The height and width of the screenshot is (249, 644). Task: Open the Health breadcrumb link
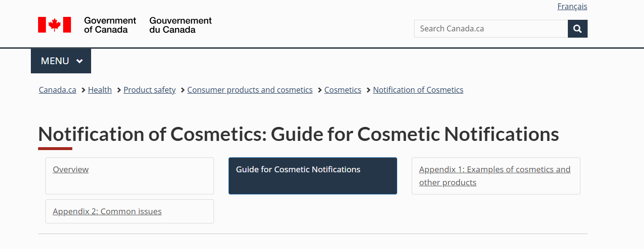(x=100, y=90)
